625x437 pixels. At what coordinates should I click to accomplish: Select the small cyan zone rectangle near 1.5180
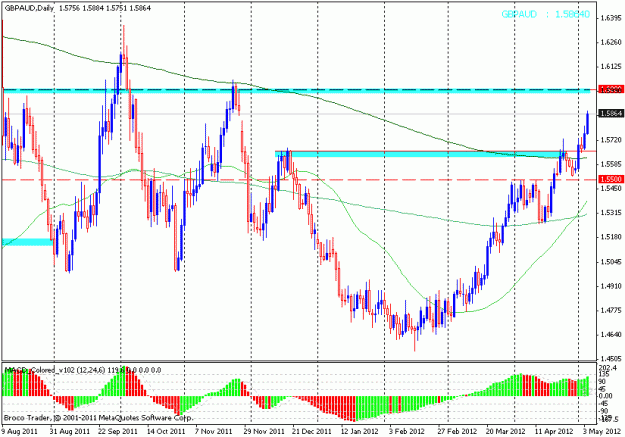pos(27,242)
